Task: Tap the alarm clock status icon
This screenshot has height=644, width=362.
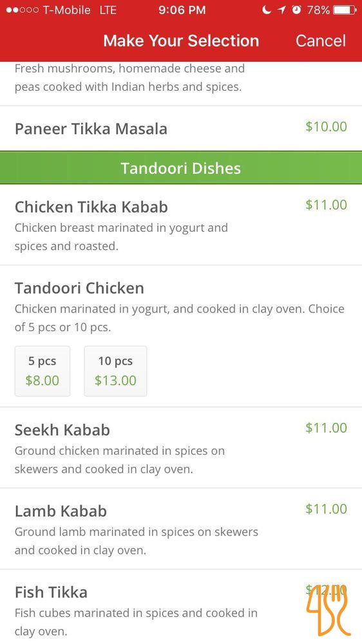Action: click(x=297, y=10)
